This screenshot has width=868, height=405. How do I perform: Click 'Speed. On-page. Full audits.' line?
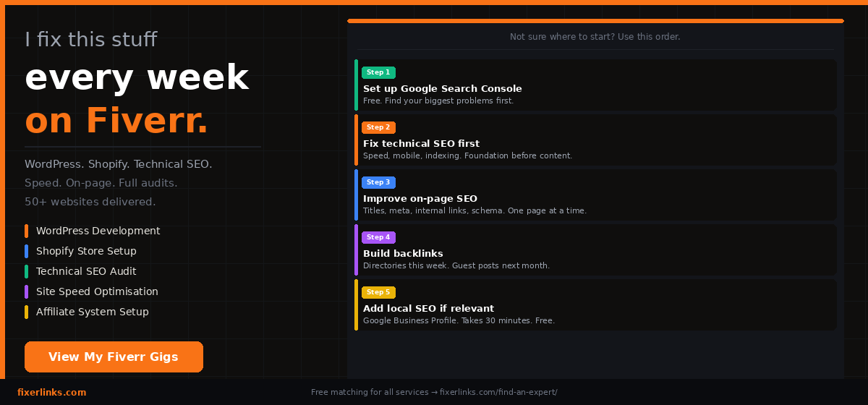coord(101,183)
